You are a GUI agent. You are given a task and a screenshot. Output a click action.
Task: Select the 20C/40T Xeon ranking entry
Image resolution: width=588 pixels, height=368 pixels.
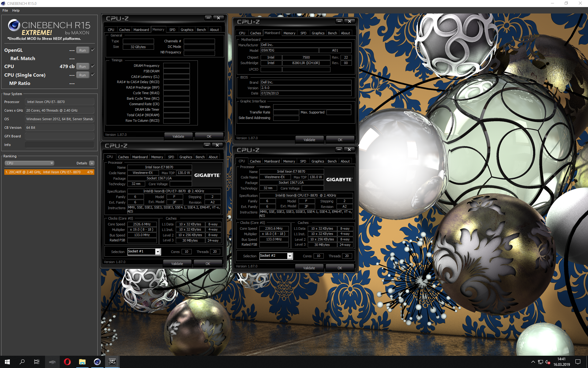coord(49,172)
